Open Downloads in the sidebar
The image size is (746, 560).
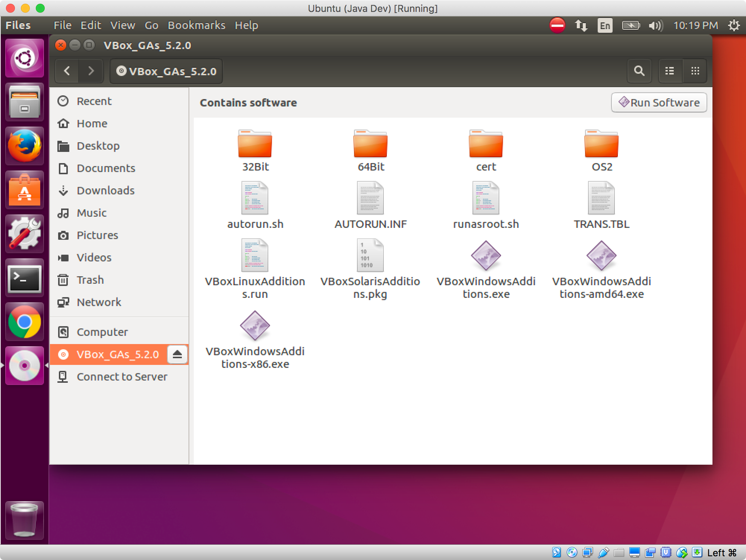point(119,190)
